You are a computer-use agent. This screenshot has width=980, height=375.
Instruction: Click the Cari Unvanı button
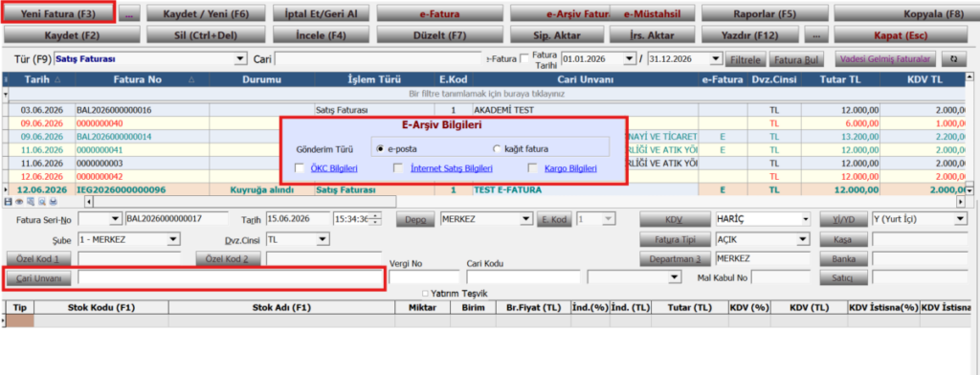tap(37, 278)
